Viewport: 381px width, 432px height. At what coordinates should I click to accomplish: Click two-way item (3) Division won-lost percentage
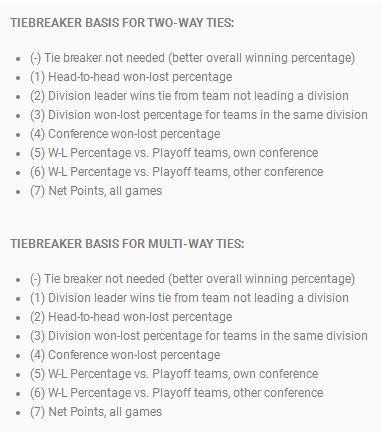click(x=199, y=115)
